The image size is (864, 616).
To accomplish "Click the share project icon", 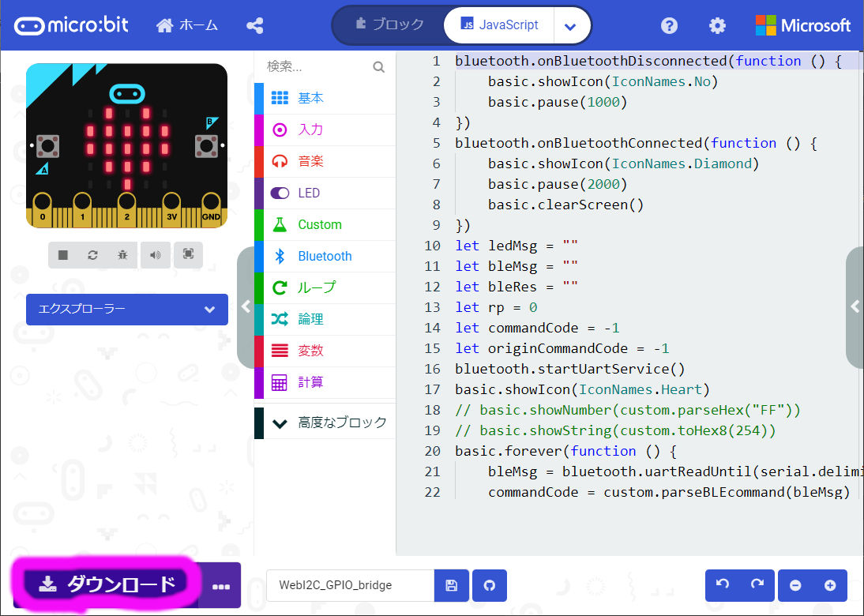I will (x=254, y=26).
